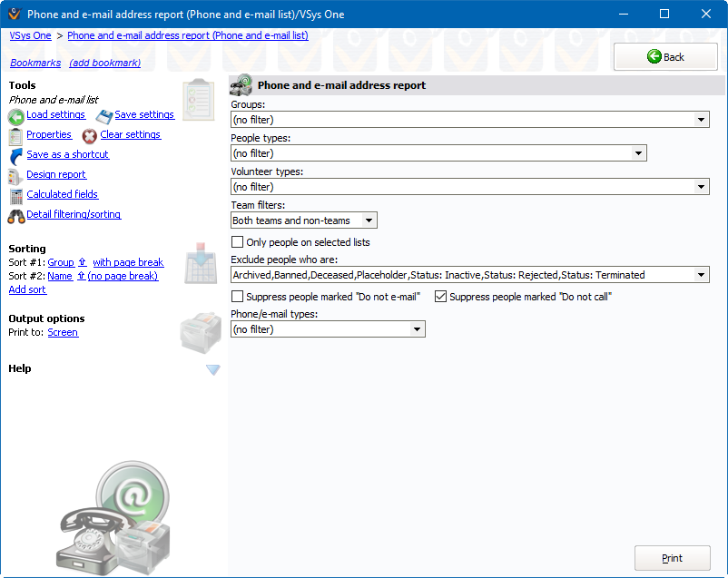Expand the Help section triangle

pos(212,369)
